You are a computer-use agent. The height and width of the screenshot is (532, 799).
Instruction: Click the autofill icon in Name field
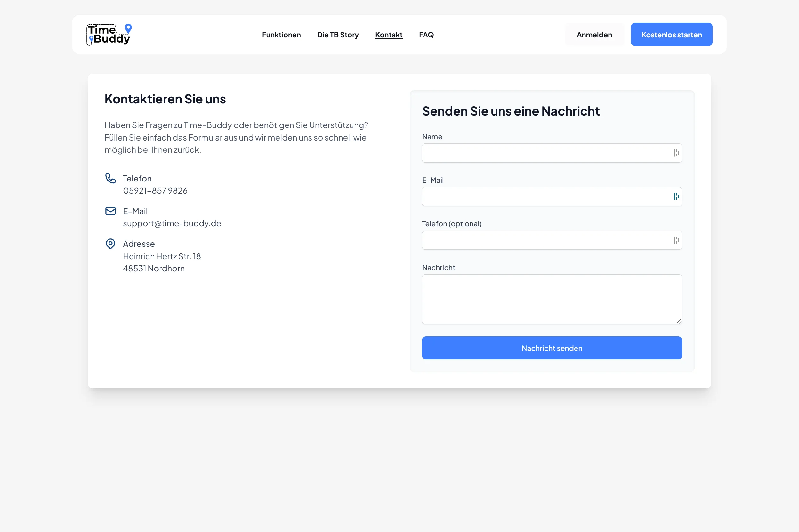tap(676, 153)
